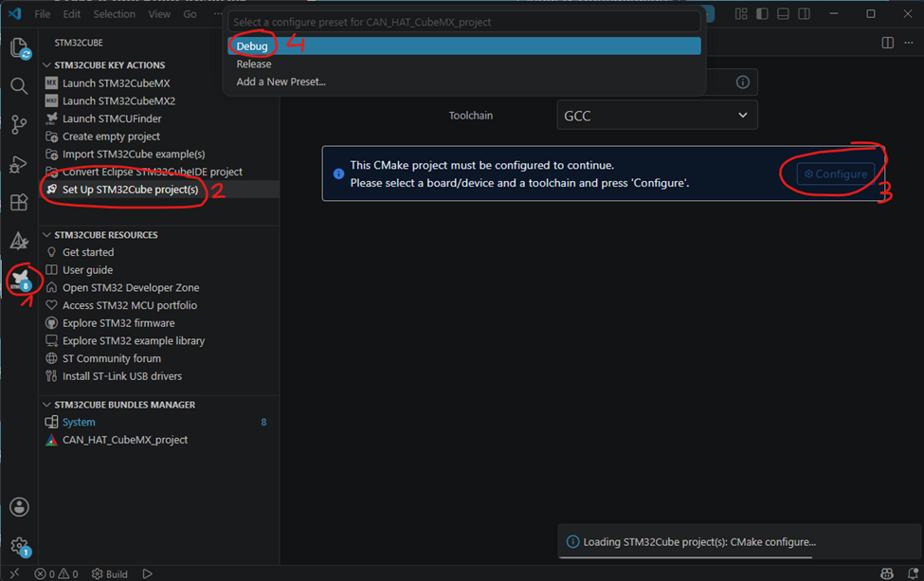
Task: Collapse STM32CUBE RESOURCES section
Action: tap(106, 234)
